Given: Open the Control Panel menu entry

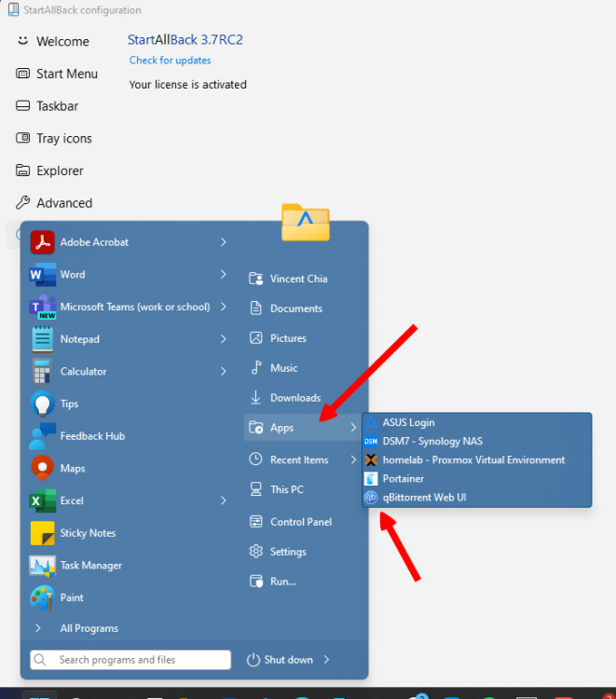Looking at the screenshot, I should (300, 522).
